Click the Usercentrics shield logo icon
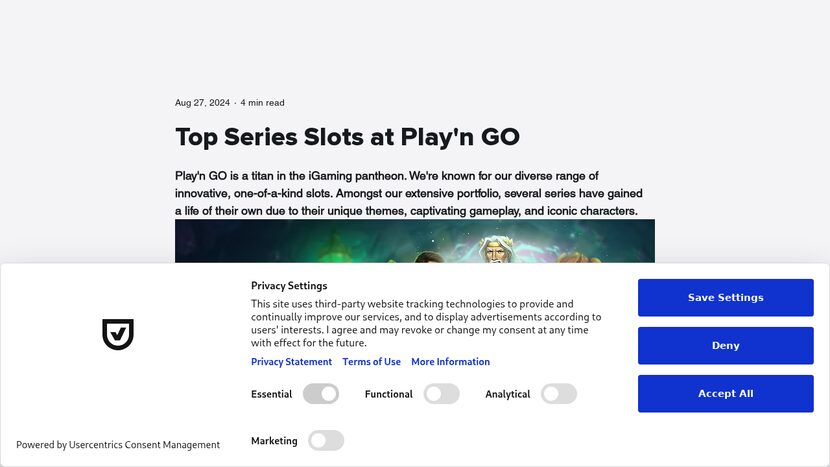The width and height of the screenshot is (830, 467). [x=118, y=334]
